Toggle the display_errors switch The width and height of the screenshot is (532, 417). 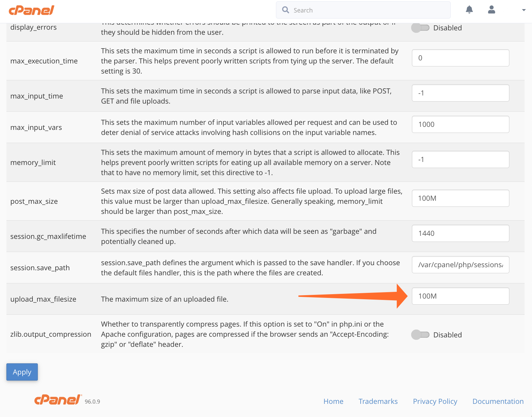click(420, 28)
